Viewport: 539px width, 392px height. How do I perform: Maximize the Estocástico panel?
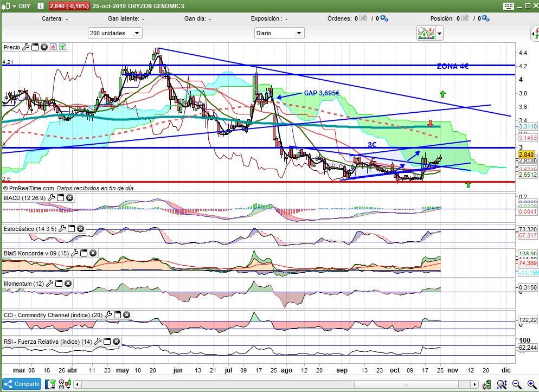tap(72, 228)
